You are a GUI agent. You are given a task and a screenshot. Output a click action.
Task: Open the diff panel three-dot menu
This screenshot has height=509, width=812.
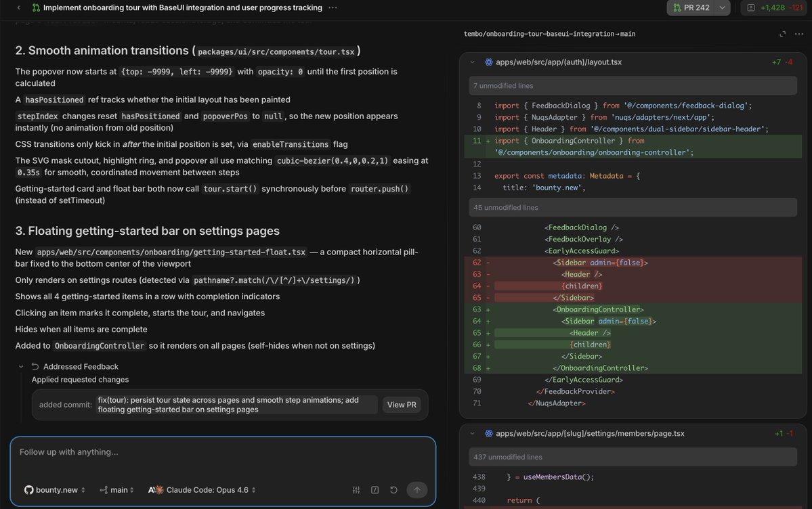799,34
